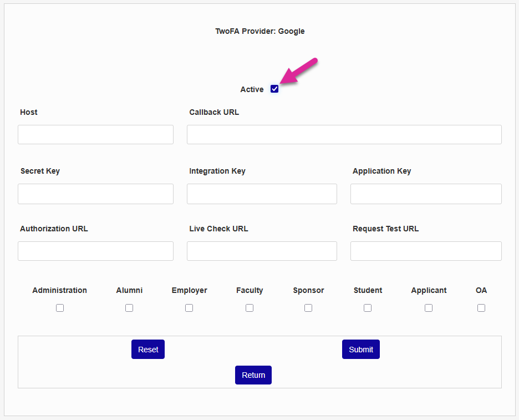Select the Faculty checkbox
The width and height of the screenshot is (519, 420).
[x=250, y=308]
